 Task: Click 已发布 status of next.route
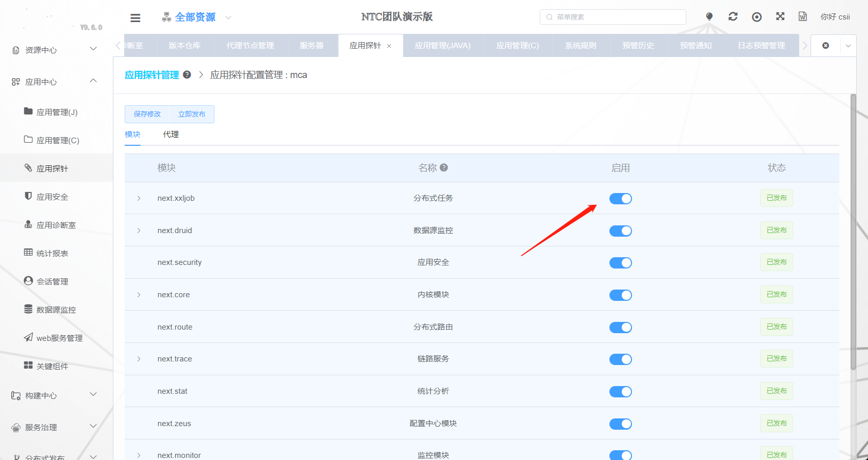tap(777, 327)
